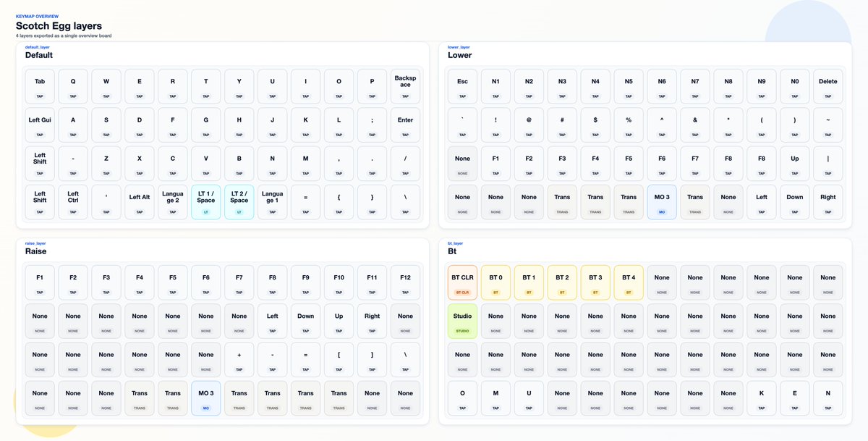Click the Delete key in the Lower layer
The width and height of the screenshot is (868, 441).
[x=827, y=85]
